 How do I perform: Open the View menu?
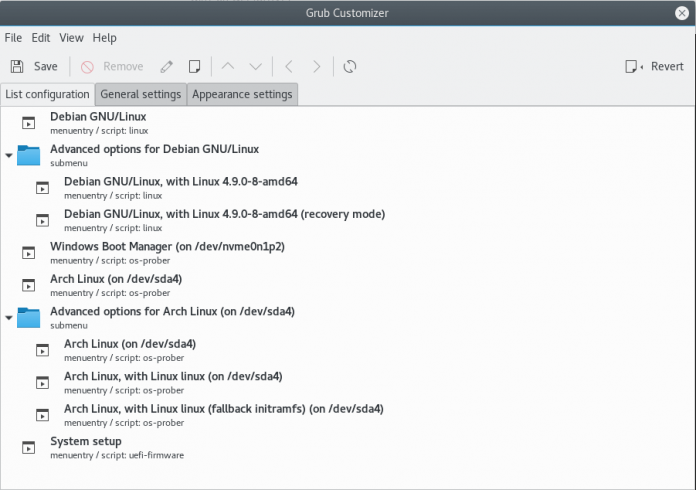pyautogui.click(x=71, y=38)
